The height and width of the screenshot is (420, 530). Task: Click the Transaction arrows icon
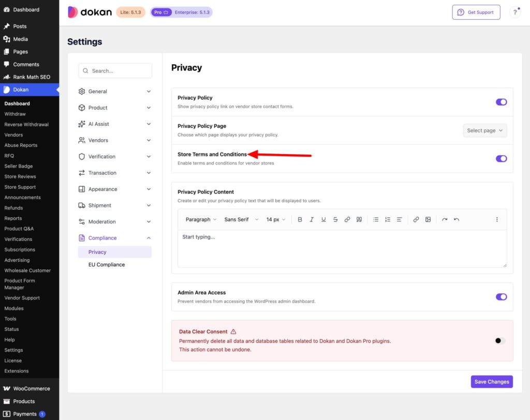[x=81, y=173]
